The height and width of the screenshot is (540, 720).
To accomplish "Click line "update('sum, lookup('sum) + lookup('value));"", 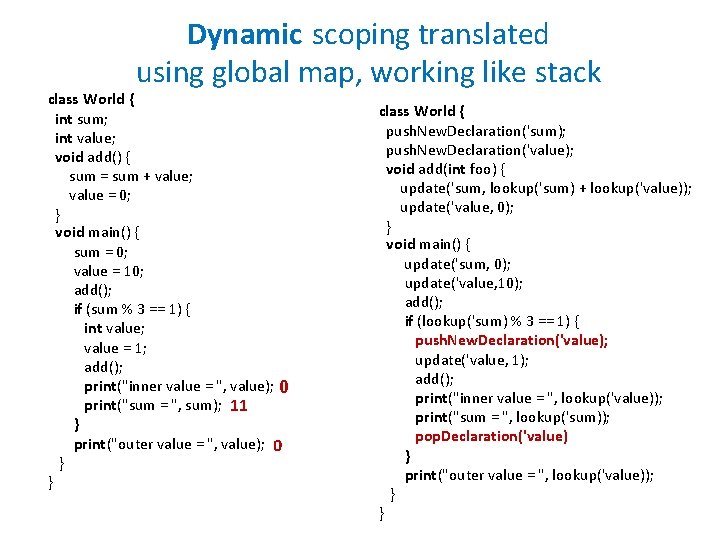I will click(546, 189).
